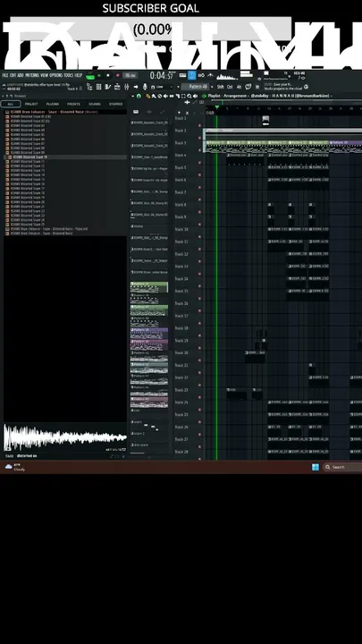Open the Windows Start menu
The image size is (362, 644).
point(316,467)
